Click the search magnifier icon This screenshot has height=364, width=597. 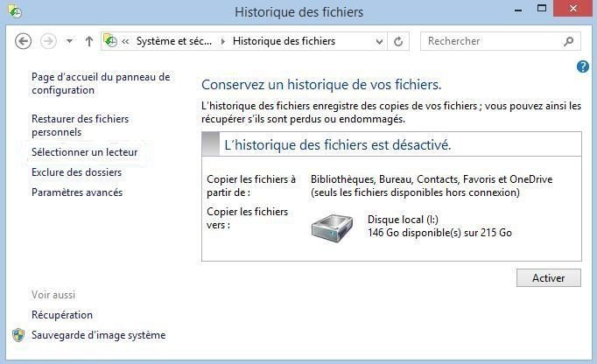(x=568, y=41)
